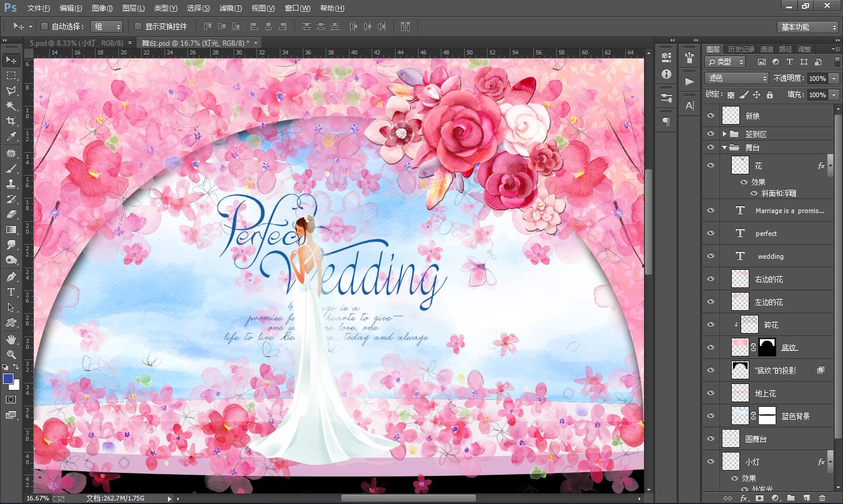Screen dimensions: 843x504
Task: Open the 基本功能 workspace dropdown
Action: tap(808, 27)
